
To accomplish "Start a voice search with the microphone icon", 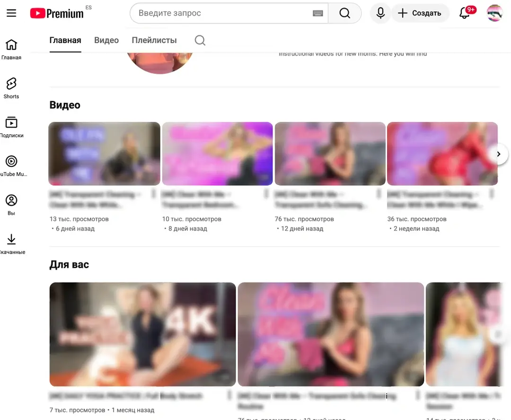I will (380, 13).
